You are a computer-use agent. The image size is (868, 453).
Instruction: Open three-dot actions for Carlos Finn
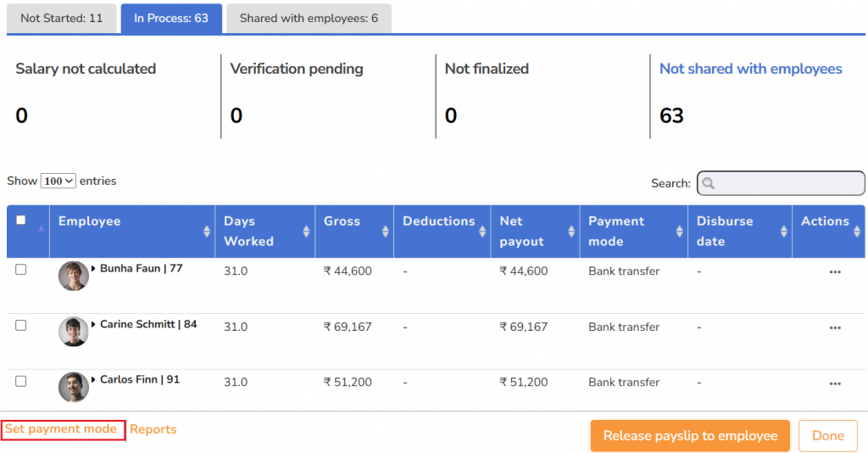coord(834,383)
